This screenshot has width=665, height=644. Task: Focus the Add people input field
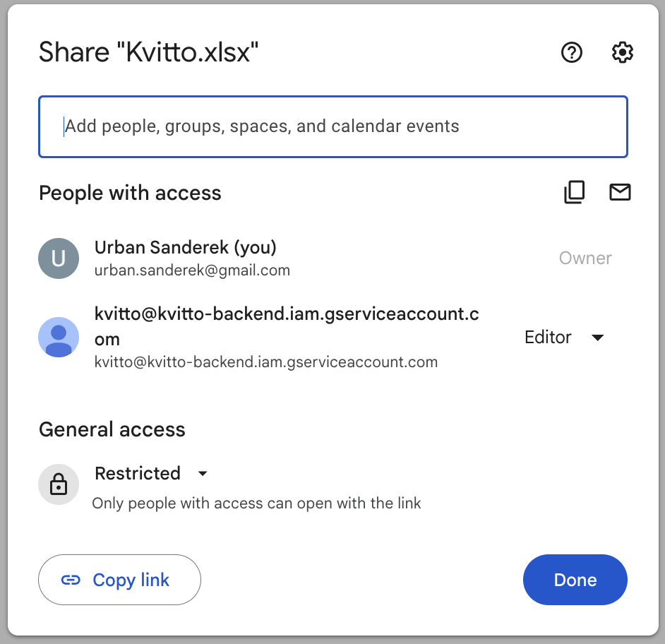pyautogui.click(x=332, y=126)
